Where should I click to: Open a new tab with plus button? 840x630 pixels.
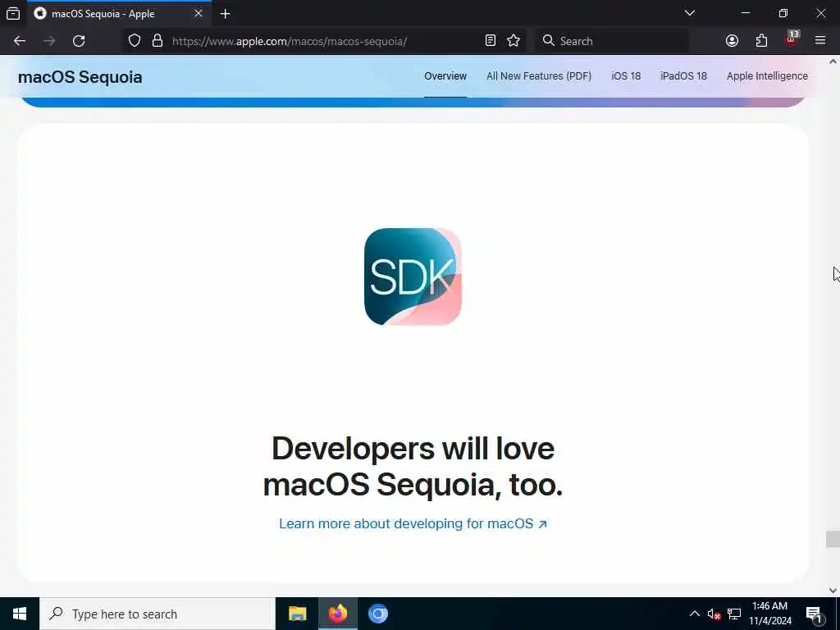coord(226,13)
